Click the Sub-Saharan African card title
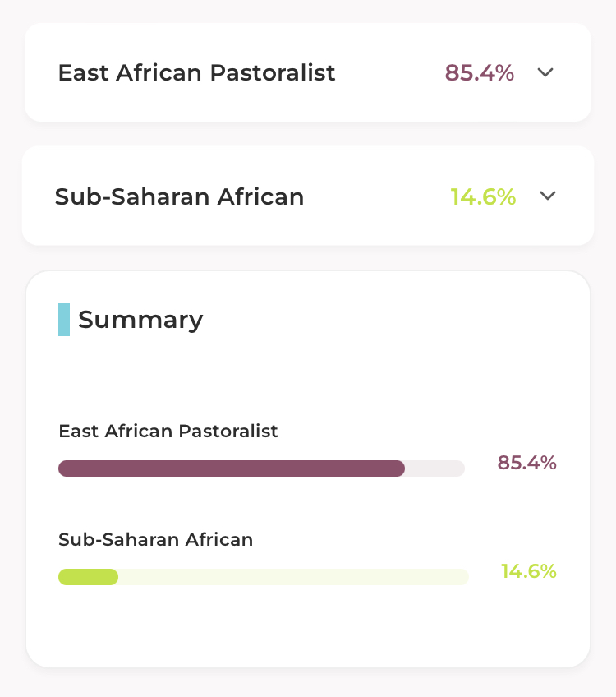Screen dimensions: 616x697 [x=179, y=196]
